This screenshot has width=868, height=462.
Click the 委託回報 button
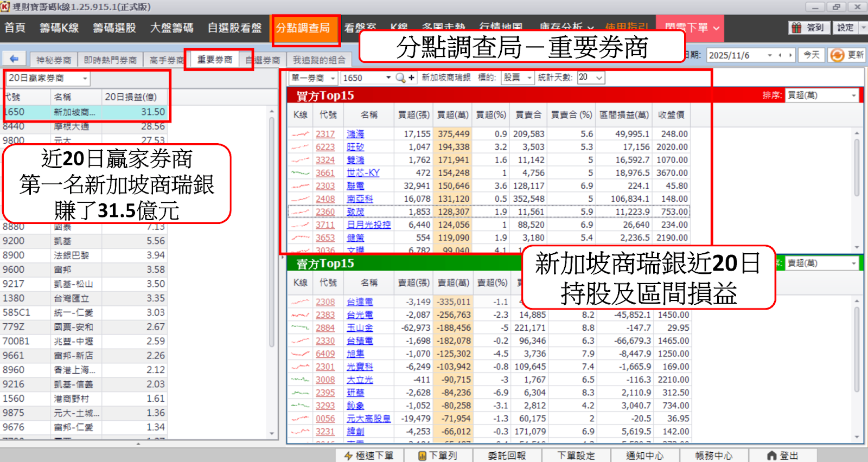point(507,455)
